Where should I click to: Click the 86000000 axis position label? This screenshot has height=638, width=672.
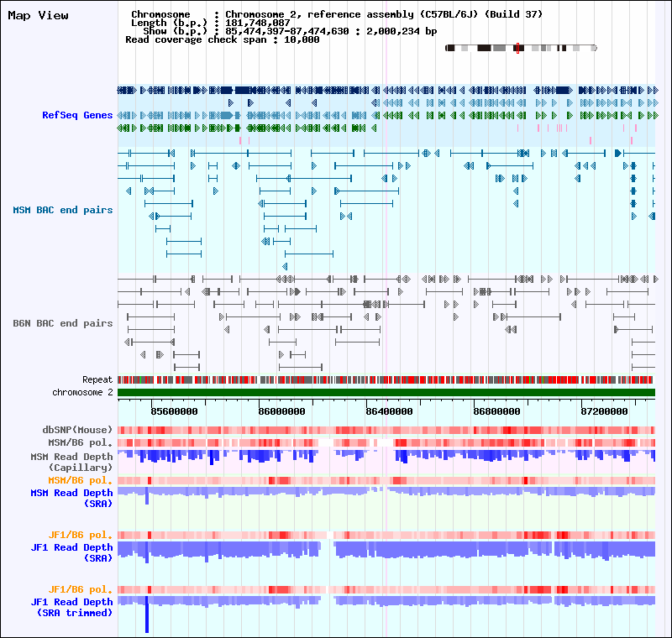click(281, 411)
